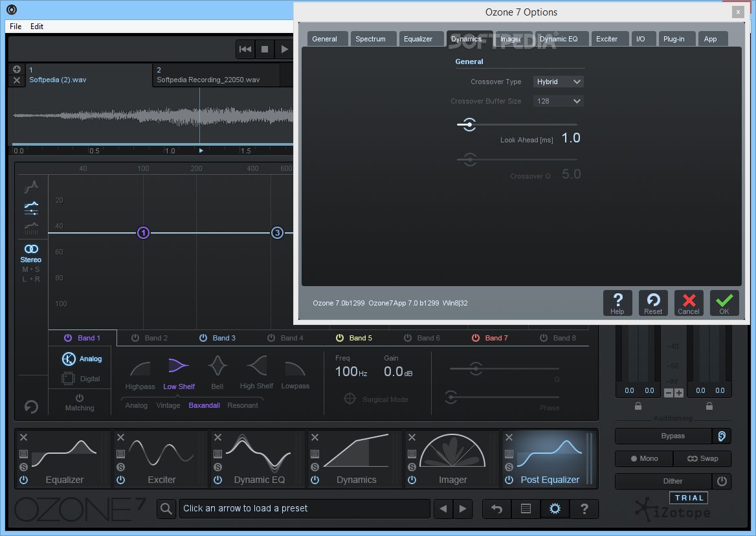Click Reset in Ozone 7 Options

point(653,303)
